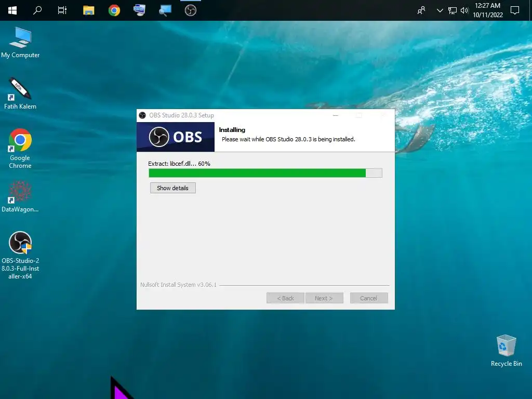Select the OBS-Studio-28.0.3 installer desktop icon
This screenshot has width=532, height=399.
pos(20,255)
